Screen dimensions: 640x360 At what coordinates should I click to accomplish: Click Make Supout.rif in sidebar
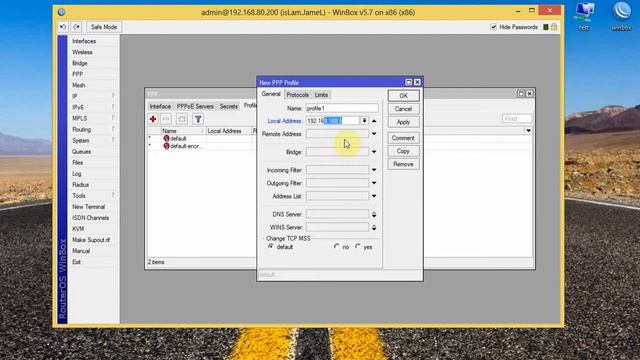91,240
